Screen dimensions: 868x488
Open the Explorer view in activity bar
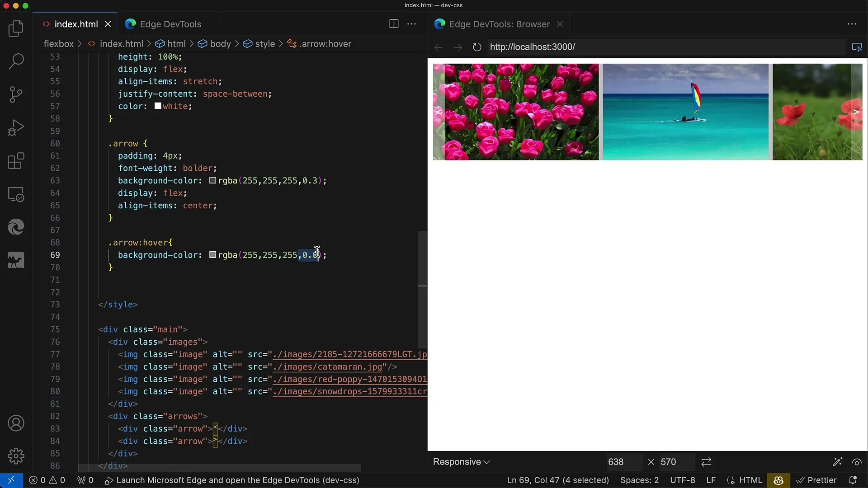[16, 28]
